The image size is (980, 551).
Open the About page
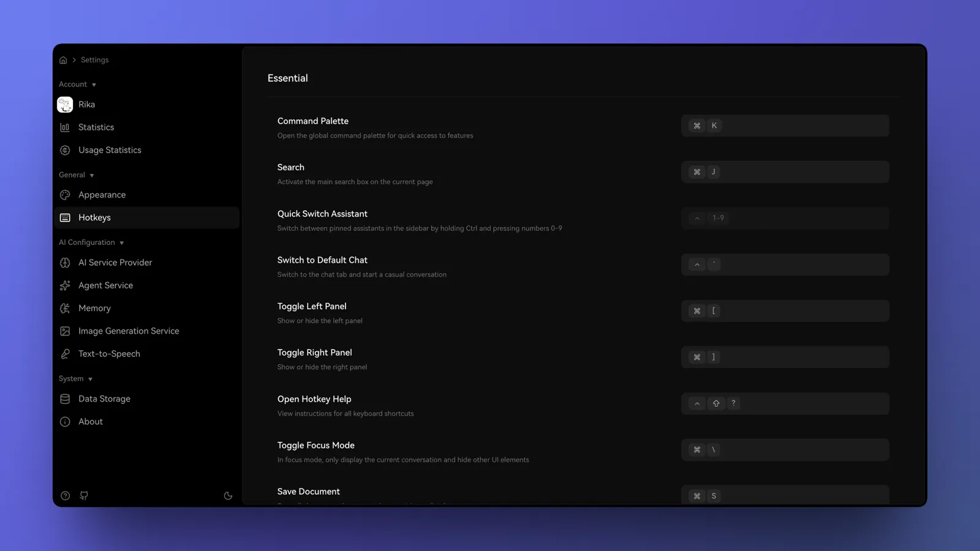[91, 422]
